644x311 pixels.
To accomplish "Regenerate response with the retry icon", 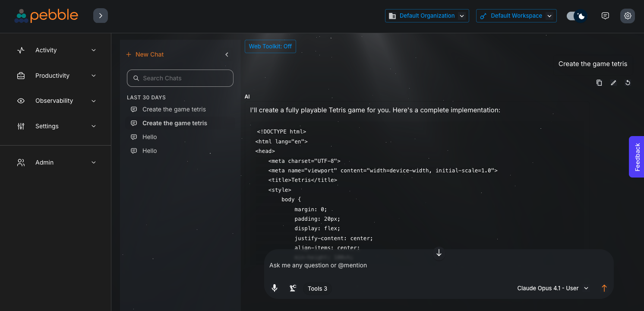I will pyautogui.click(x=628, y=83).
